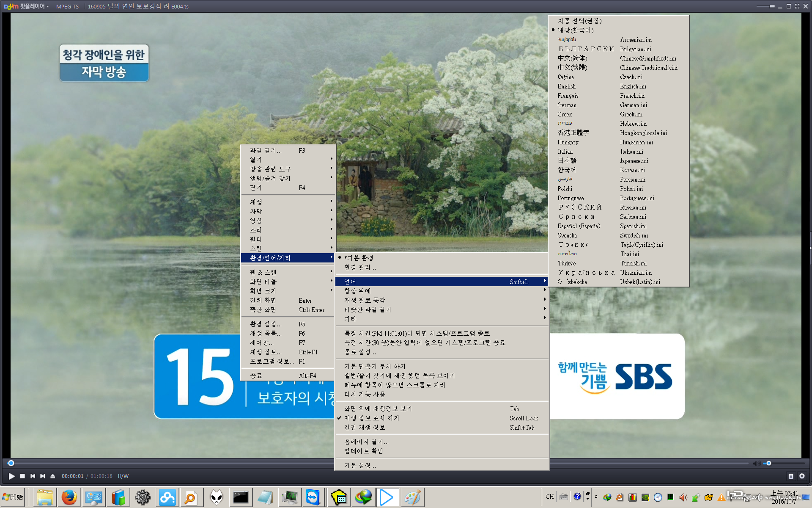Open the volume tray icon
This screenshot has width=812, height=508.
coord(683,497)
